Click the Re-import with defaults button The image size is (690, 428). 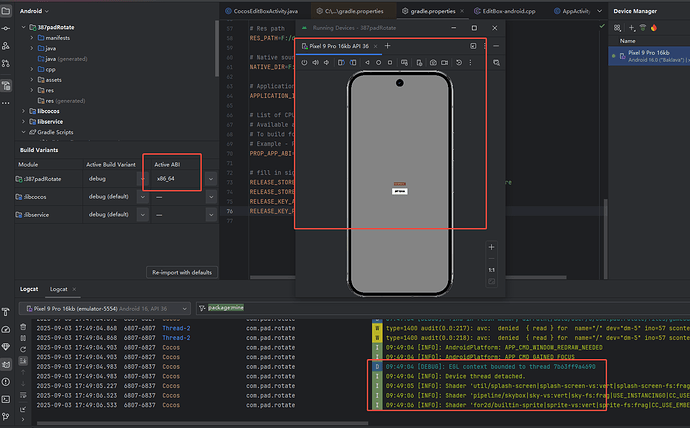(181, 272)
